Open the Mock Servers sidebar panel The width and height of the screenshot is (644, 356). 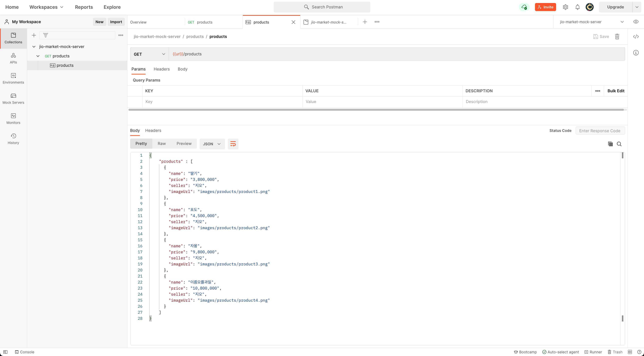point(13,98)
